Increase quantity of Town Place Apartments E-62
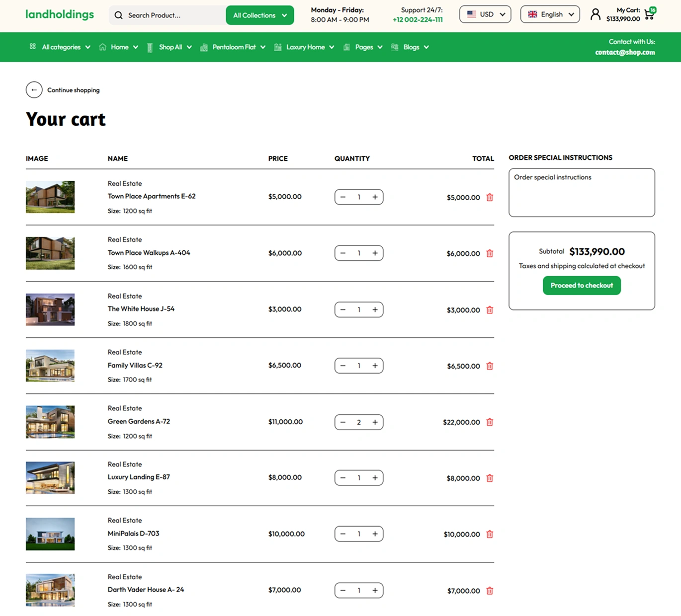The width and height of the screenshot is (681, 616). pyautogui.click(x=375, y=197)
